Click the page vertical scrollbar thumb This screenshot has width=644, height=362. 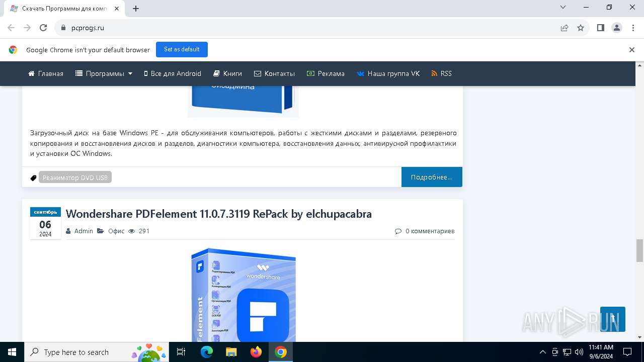point(639,250)
